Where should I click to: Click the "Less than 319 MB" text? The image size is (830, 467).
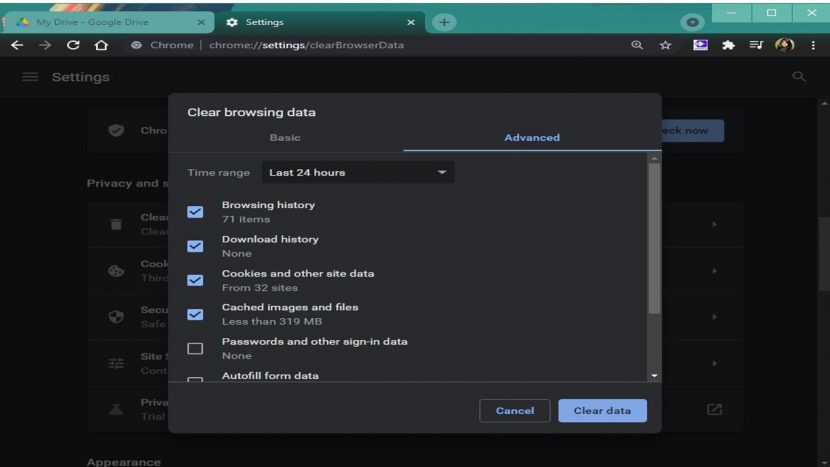272,321
